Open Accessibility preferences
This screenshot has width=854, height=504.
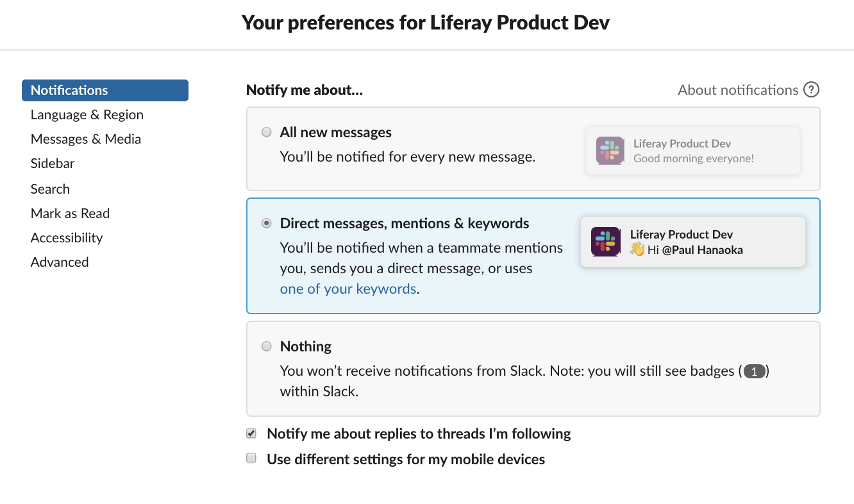click(x=67, y=238)
